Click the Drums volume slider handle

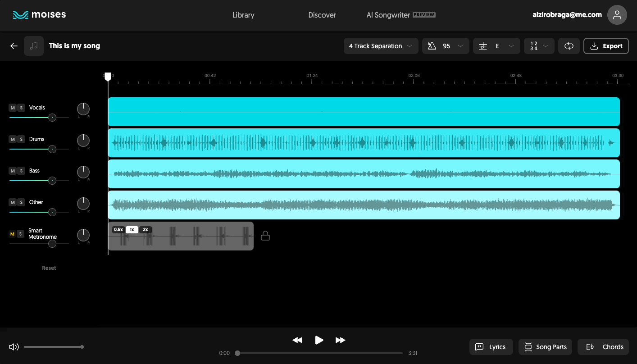52,149
